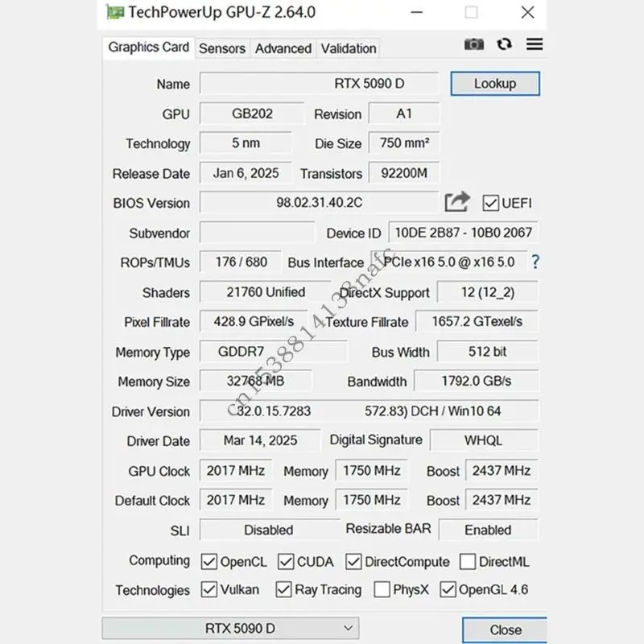
Task: Toggle the CUDA checkbox
Action: click(x=286, y=561)
